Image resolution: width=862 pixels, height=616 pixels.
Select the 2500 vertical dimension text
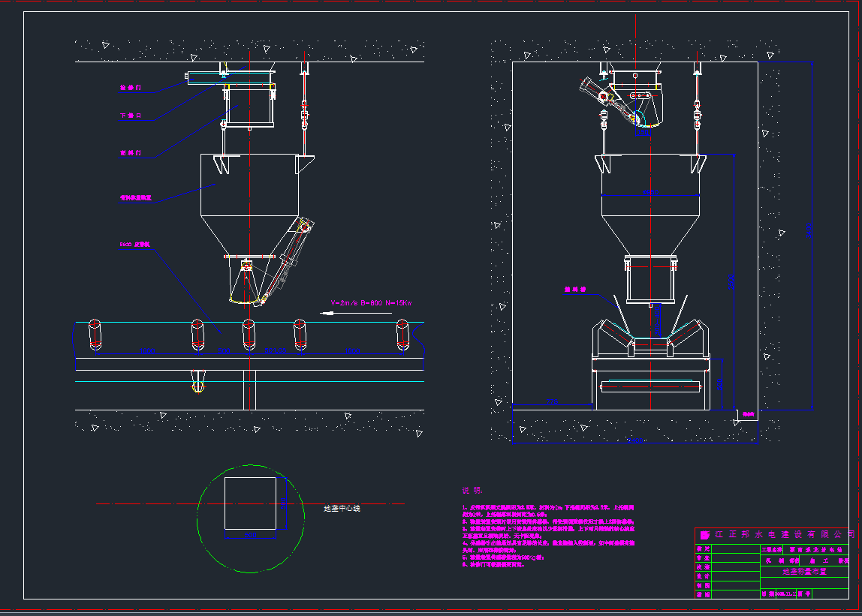[731, 281]
